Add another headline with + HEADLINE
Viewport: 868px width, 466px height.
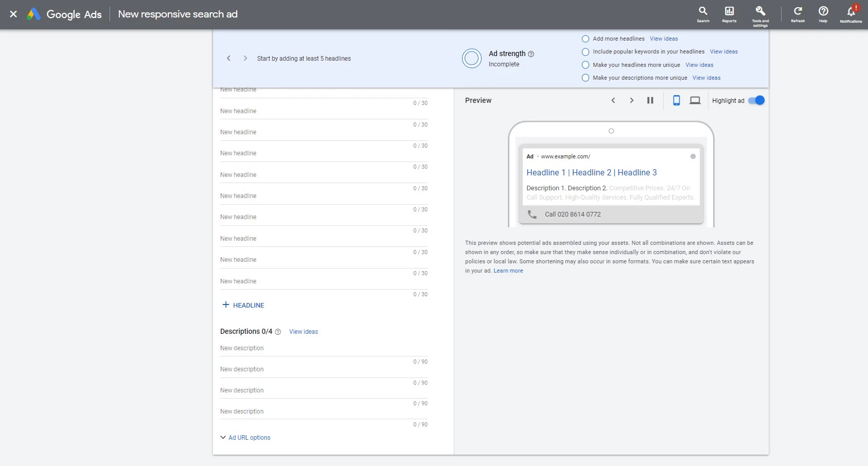243,305
